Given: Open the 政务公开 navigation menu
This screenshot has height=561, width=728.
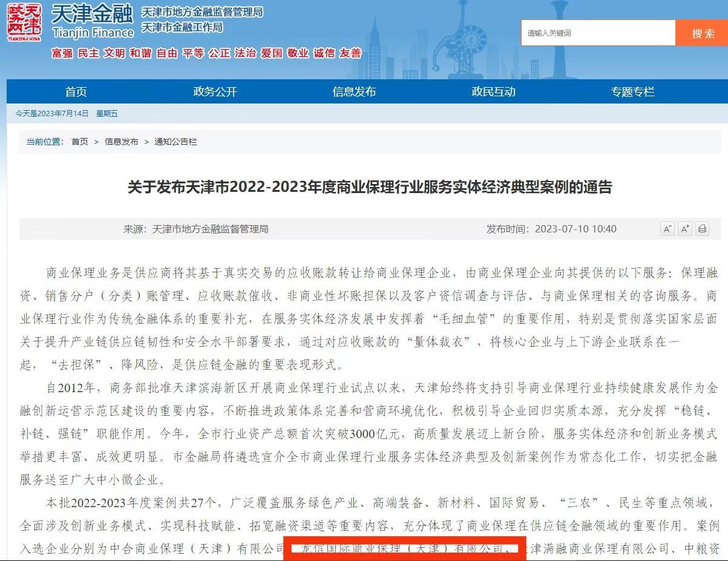Looking at the screenshot, I should pyautogui.click(x=215, y=91).
